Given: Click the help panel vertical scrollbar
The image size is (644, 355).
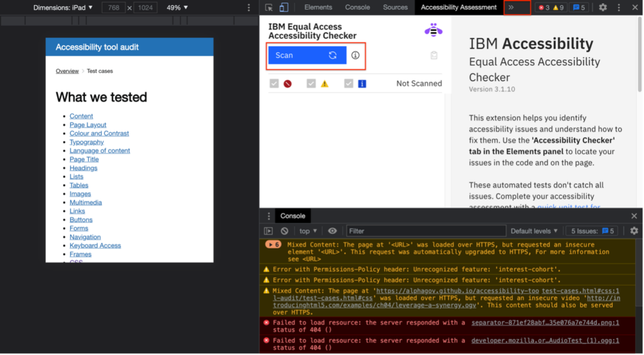Looking at the screenshot, I should click(x=640, y=55).
